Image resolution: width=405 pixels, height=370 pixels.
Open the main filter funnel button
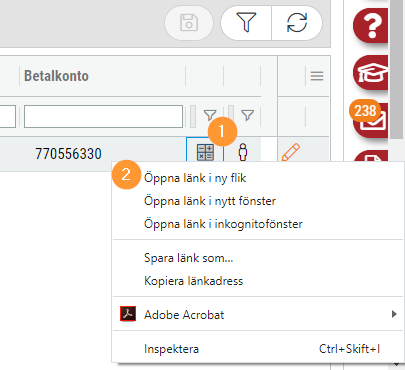[246, 23]
